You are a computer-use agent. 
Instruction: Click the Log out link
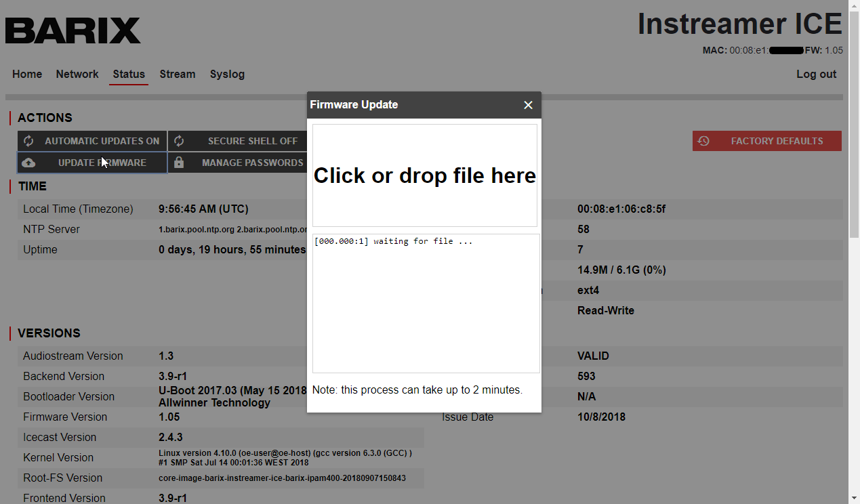[816, 75]
